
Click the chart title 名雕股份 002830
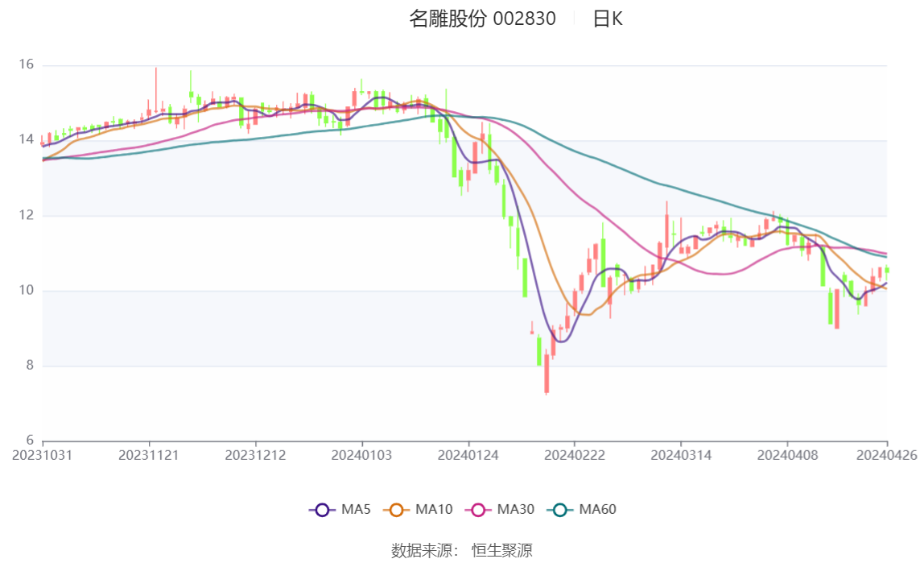click(x=482, y=19)
